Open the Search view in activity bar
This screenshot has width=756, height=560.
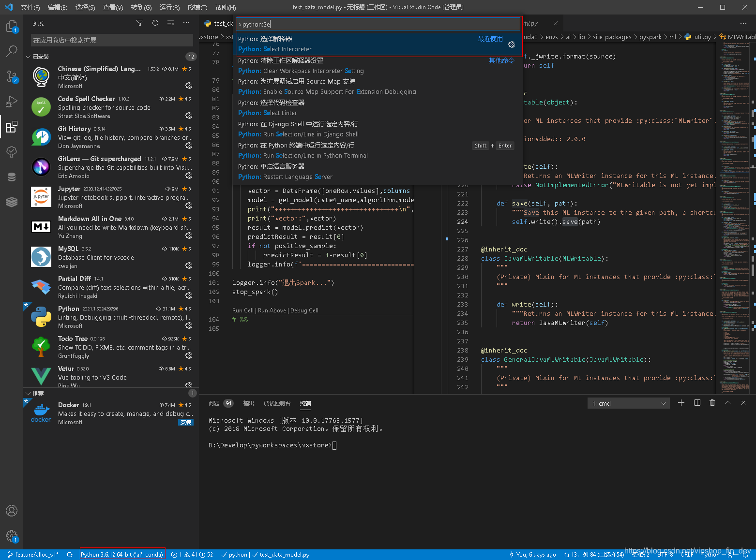(x=12, y=51)
